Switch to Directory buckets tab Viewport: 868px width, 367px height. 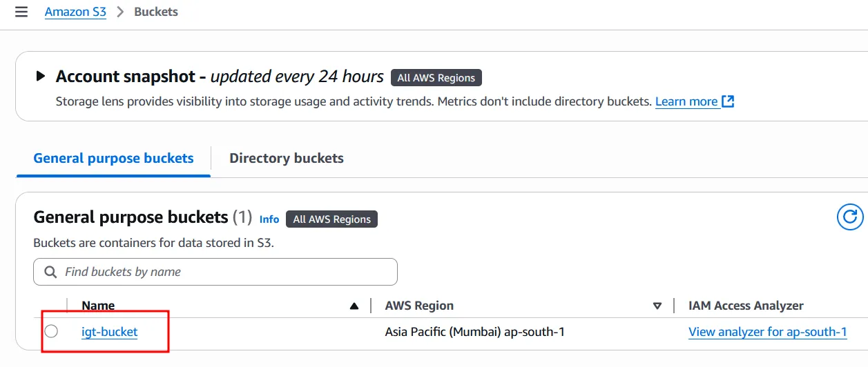pos(287,158)
